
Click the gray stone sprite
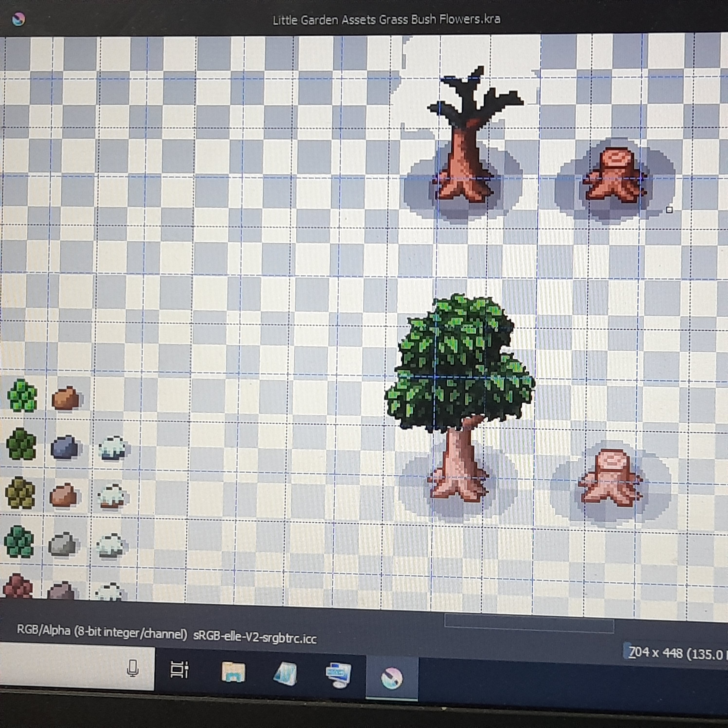pos(63,544)
